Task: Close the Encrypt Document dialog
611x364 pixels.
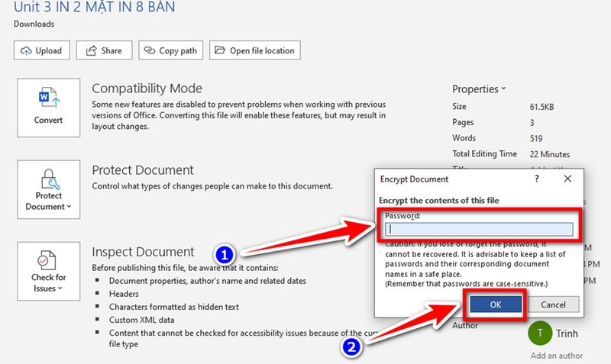Action: 567,179
